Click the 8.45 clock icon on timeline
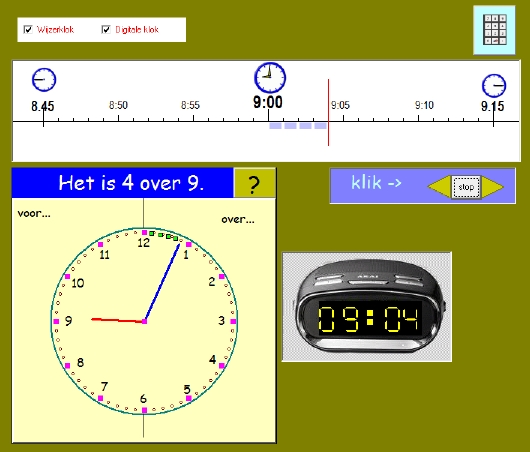The height and width of the screenshot is (452, 530). pos(44,80)
